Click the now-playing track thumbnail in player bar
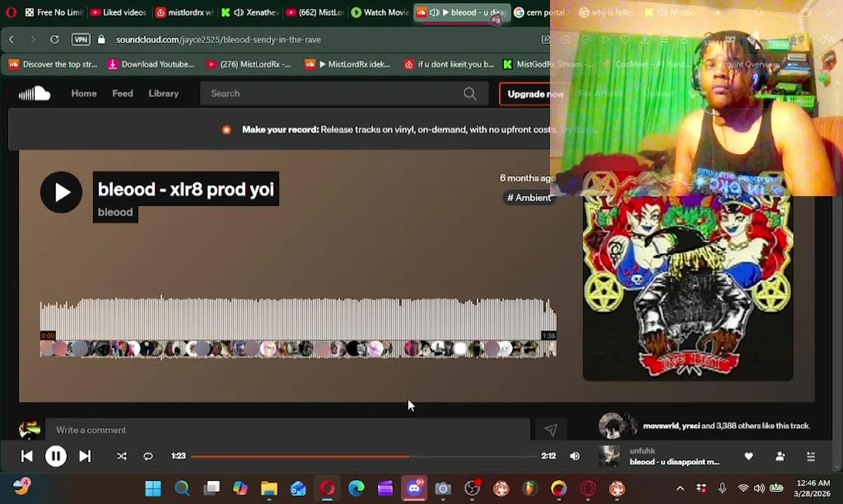843x504 pixels. (610, 456)
